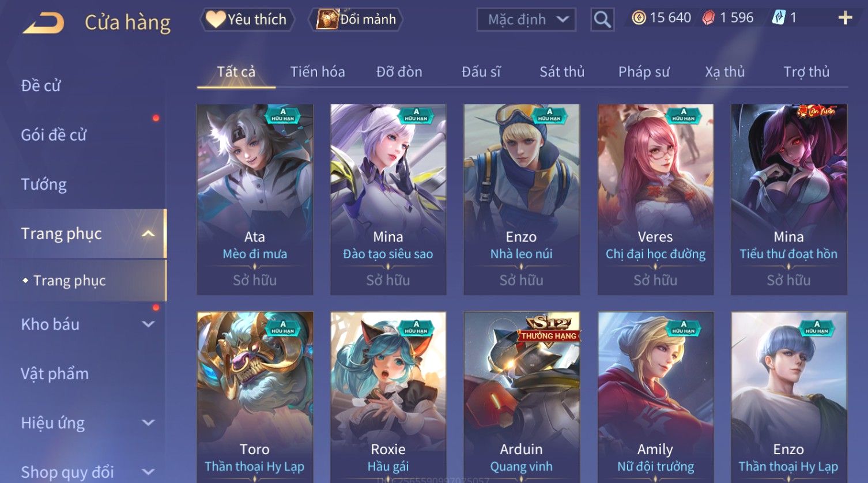Open the Mặc định sort dropdown

tap(526, 20)
